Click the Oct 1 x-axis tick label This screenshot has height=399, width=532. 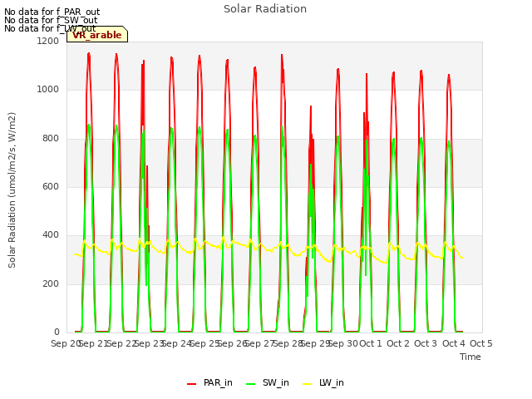[x=371, y=343]
